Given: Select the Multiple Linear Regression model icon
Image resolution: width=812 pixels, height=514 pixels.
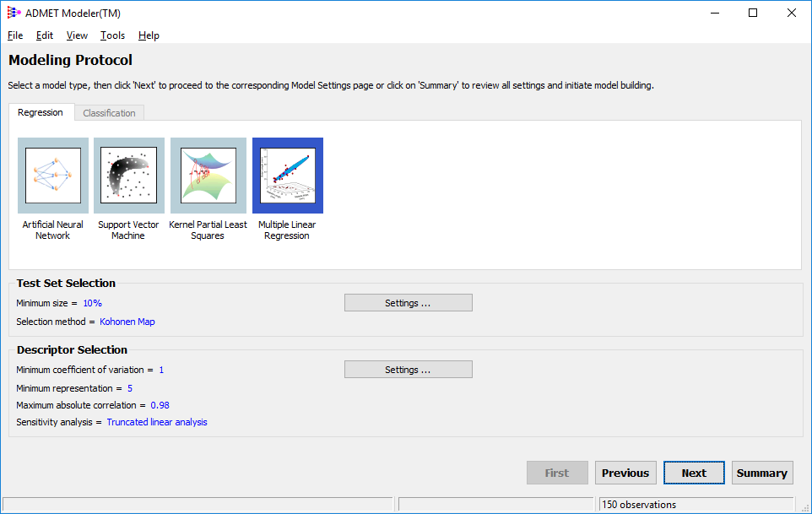Looking at the screenshot, I should pyautogui.click(x=288, y=176).
